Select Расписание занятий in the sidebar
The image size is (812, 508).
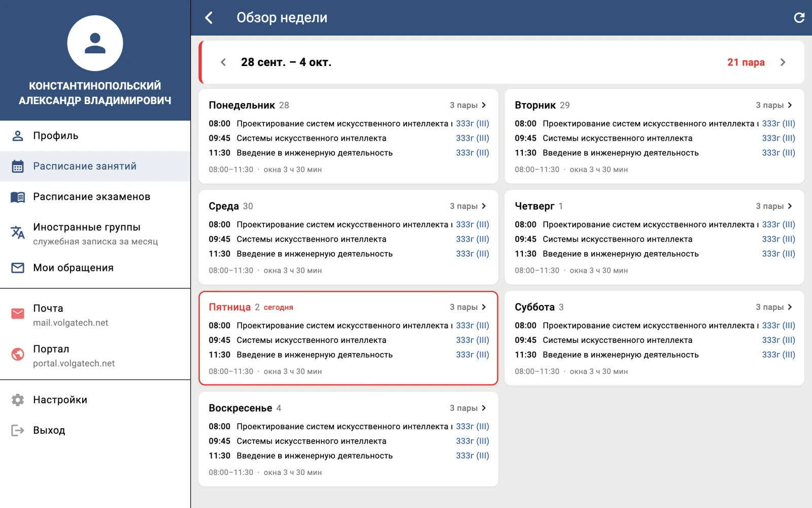click(x=95, y=166)
